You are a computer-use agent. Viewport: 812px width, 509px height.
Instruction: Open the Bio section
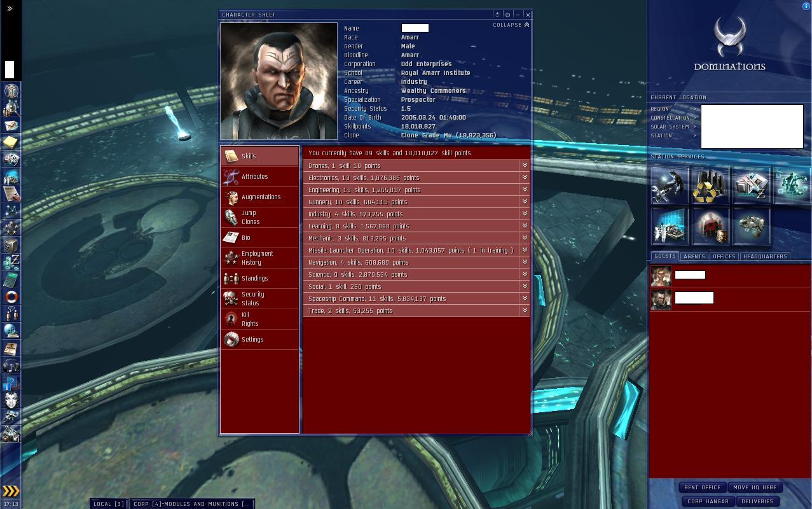point(259,238)
